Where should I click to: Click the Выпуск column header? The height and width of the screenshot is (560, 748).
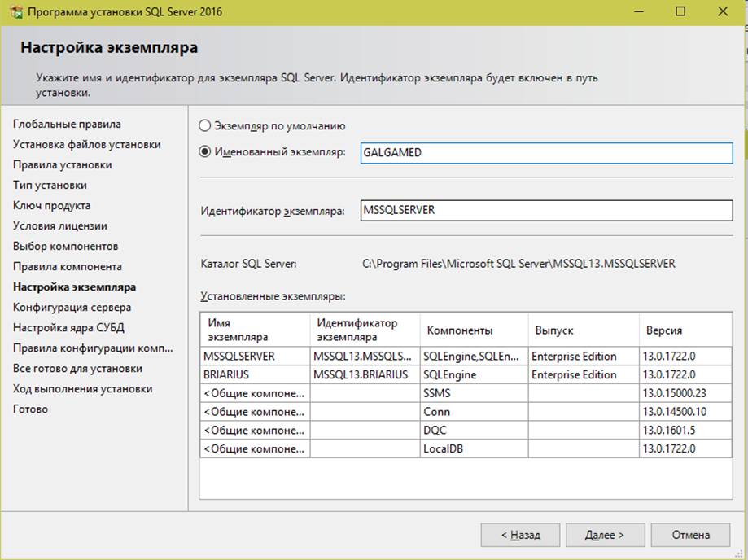(584, 330)
